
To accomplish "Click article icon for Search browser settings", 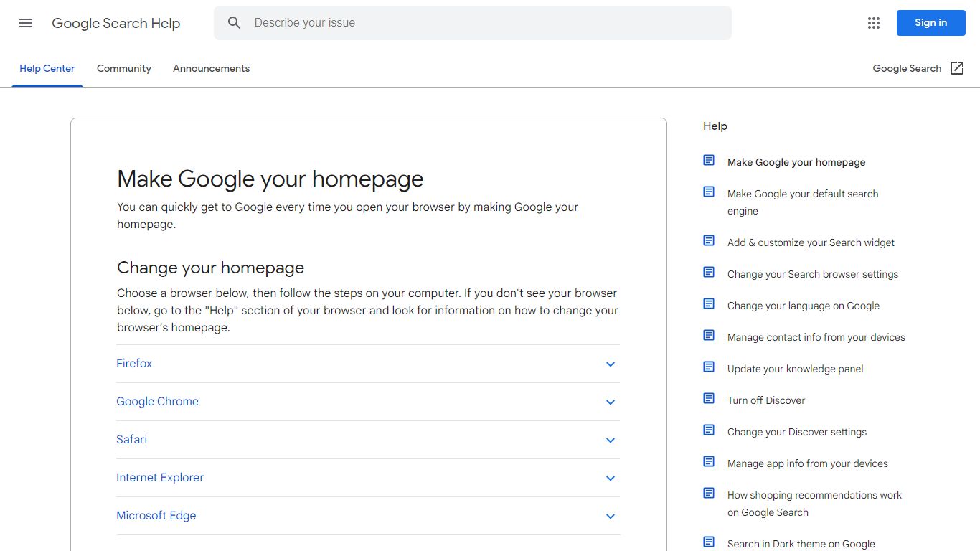I will 709,273.
